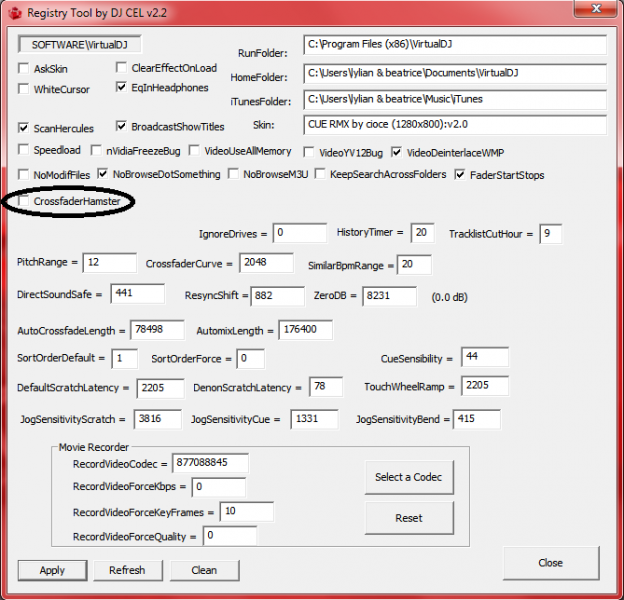
Task: Close the Registry Tool window with X
Action: coord(595,9)
